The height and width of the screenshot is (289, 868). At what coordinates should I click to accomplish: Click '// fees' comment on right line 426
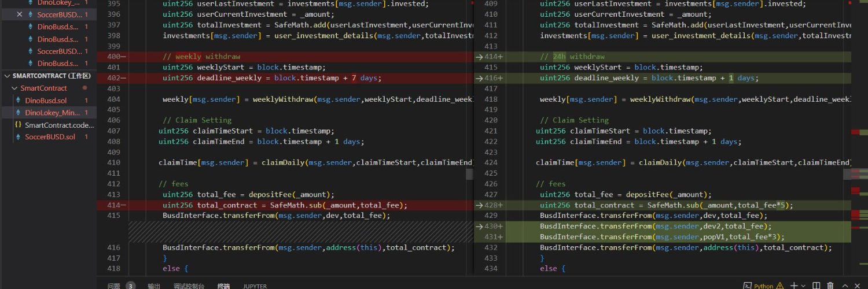550,184
